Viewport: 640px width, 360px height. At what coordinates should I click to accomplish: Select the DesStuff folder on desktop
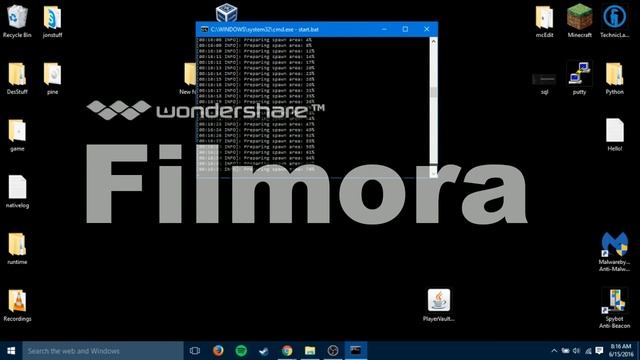pyautogui.click(x=17, y=78)
